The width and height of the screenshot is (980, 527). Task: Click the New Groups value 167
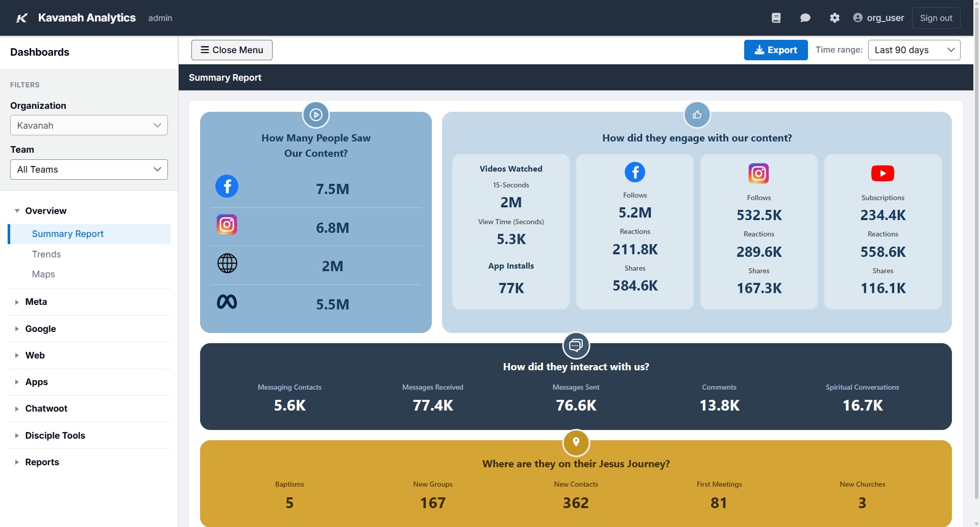click(433, 503)
